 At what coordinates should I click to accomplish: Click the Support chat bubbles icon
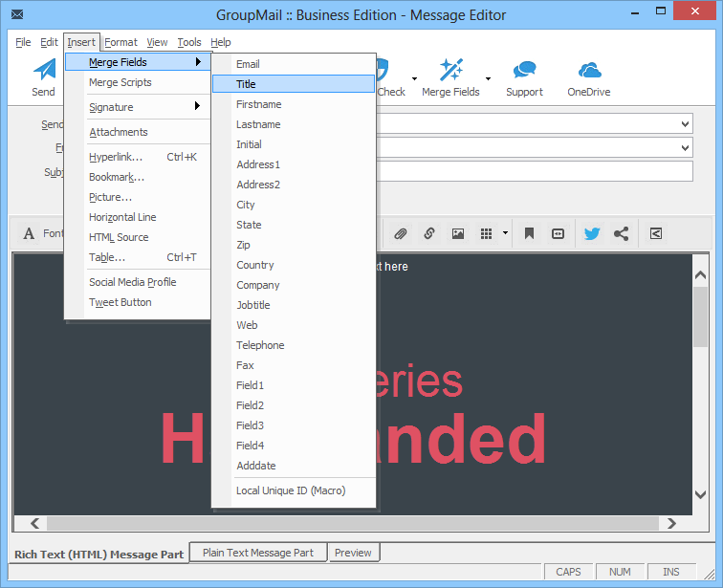pos(524,70)
